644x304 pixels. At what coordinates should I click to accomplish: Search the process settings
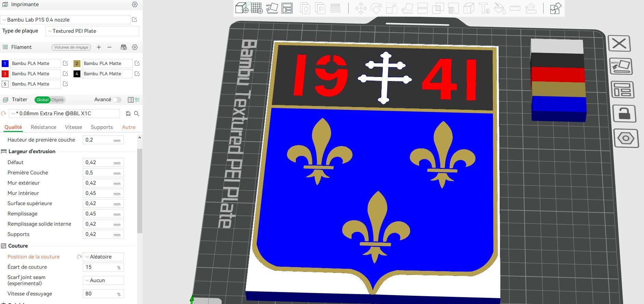pos(136,114)
